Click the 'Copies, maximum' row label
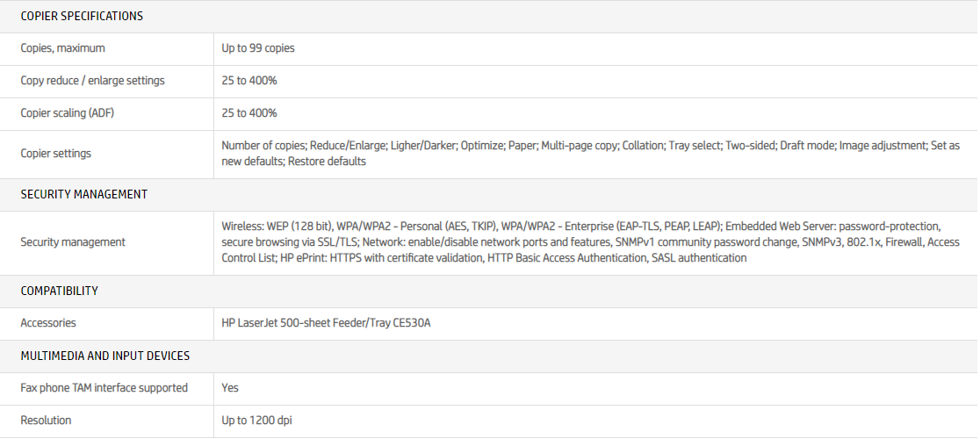The width and height of the screenshot is (980, 439). [x=63, y=48]
